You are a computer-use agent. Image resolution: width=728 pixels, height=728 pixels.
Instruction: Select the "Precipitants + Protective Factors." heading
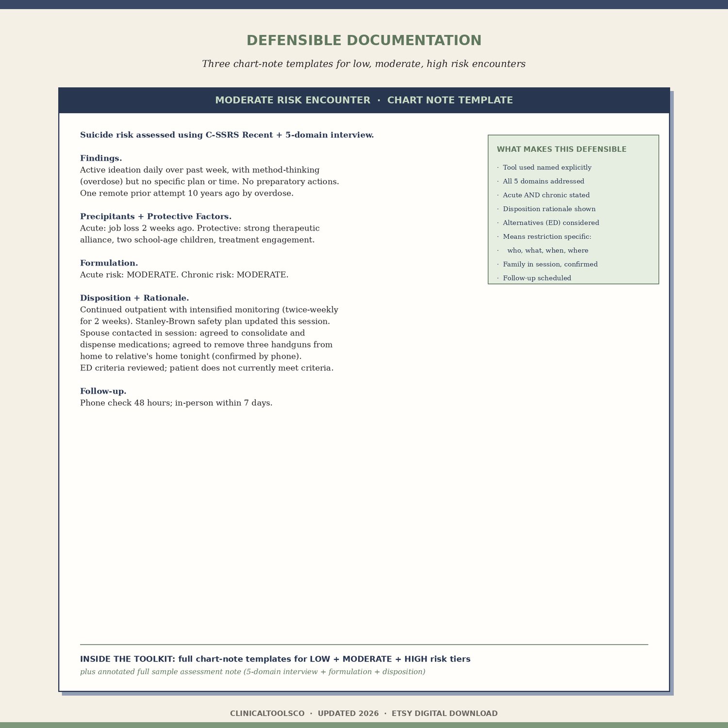point(156,216)
